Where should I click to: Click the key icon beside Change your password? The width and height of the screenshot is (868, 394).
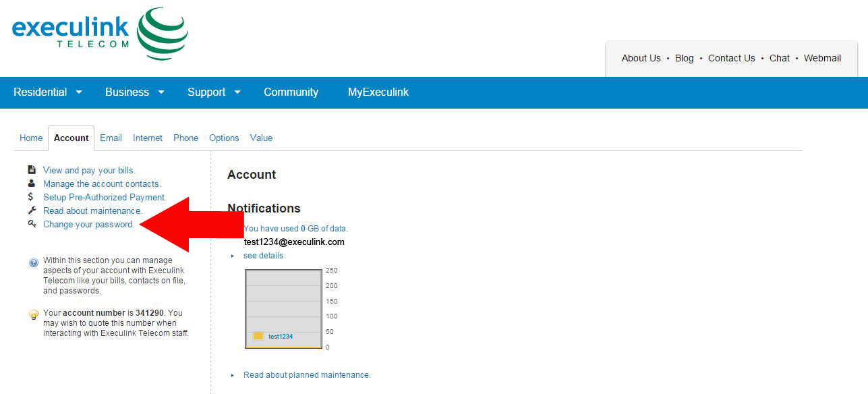tap(32, 224)
